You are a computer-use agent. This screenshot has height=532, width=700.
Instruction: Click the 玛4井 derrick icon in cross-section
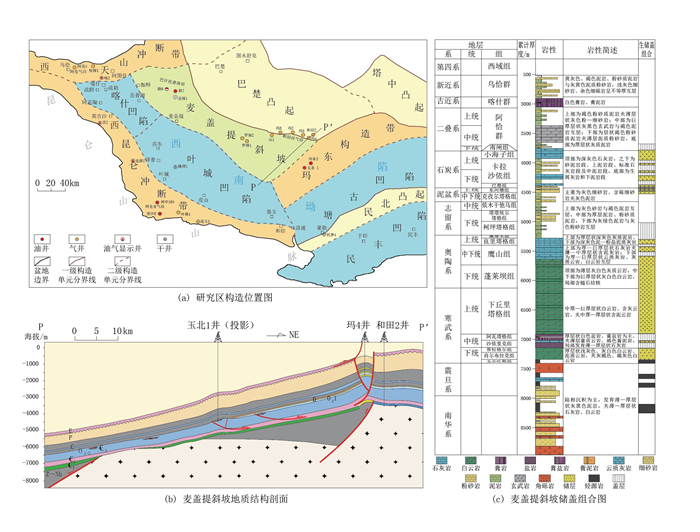click(362, 340)
